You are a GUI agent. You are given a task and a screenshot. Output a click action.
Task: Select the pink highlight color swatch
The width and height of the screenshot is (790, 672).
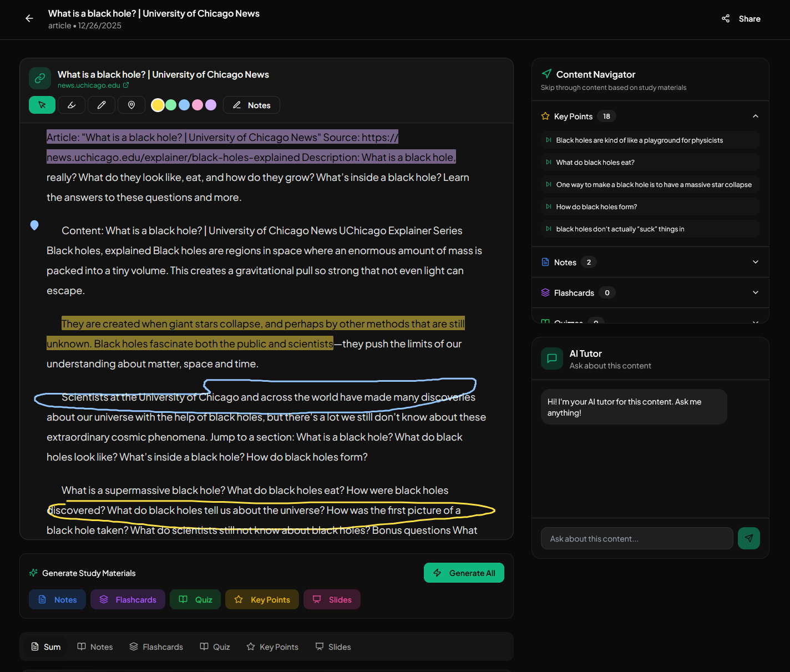coord(197,104)
